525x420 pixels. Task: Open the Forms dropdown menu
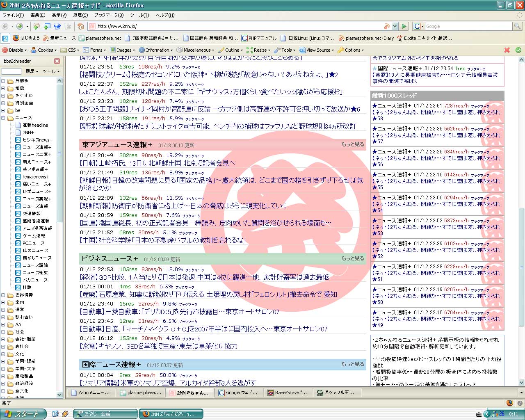[95, 50]
